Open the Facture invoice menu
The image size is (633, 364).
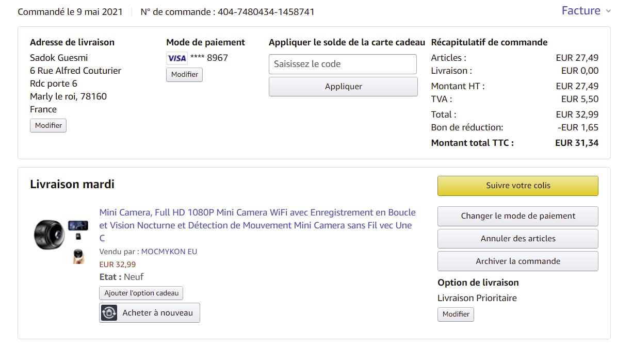point(581,11)
